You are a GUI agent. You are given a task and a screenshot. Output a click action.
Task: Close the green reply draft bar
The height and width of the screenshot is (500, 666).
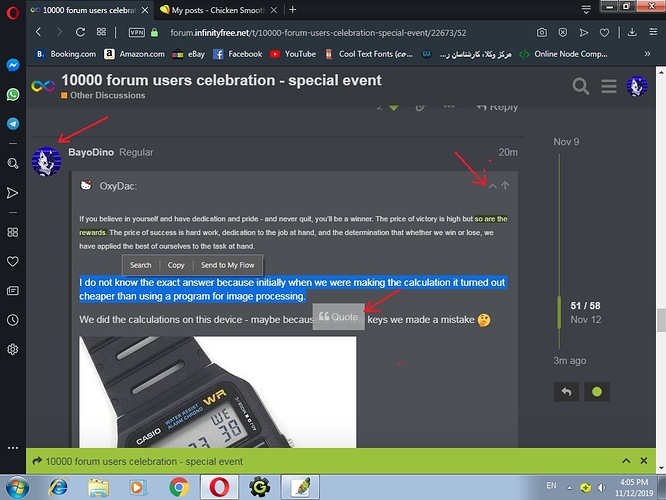(644, 461)
